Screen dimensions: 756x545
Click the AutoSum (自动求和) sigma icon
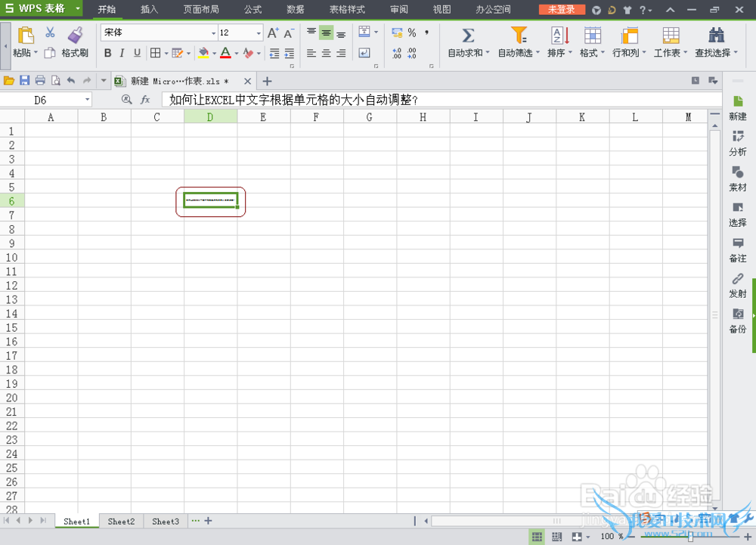pyautogui.click(x=468, y=36)
